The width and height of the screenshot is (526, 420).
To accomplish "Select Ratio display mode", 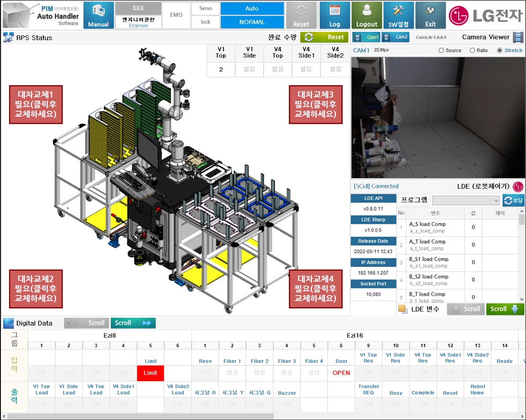I will [x=479, y=50].
